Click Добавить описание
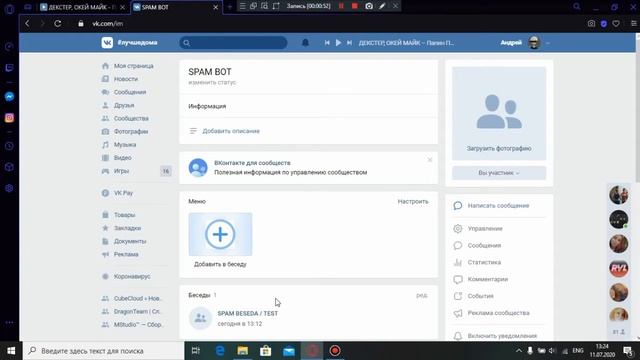The height and width of the screenshot is (360, 640). pos(231,131)
